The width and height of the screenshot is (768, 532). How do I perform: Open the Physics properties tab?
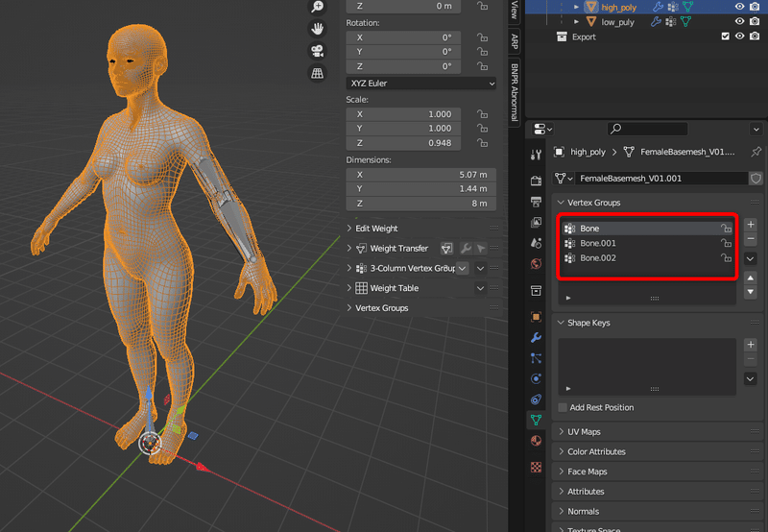(x=536, y=378)
